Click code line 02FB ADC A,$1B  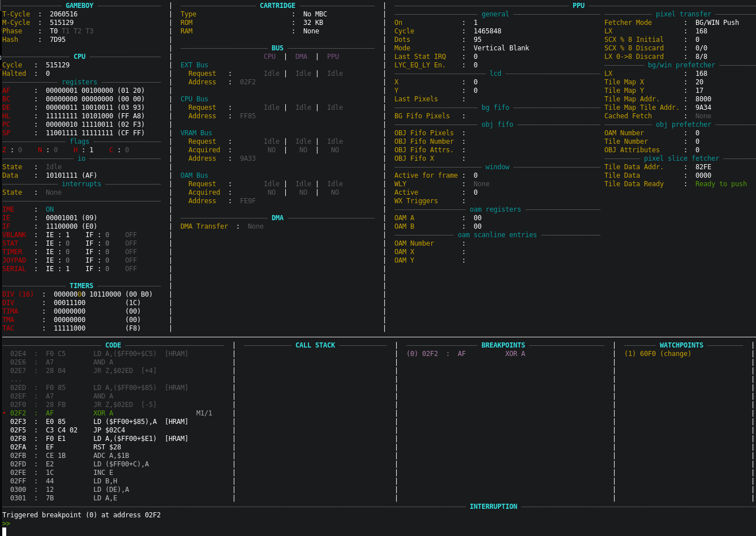click(x=70, y=456)
